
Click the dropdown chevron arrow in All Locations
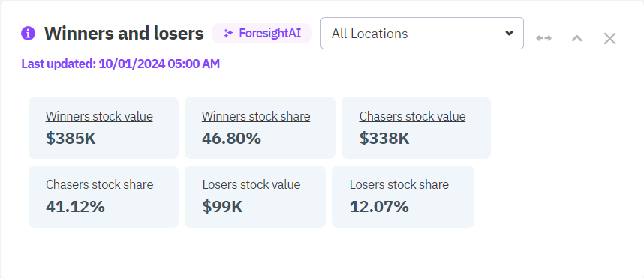[x=509, y=33]
